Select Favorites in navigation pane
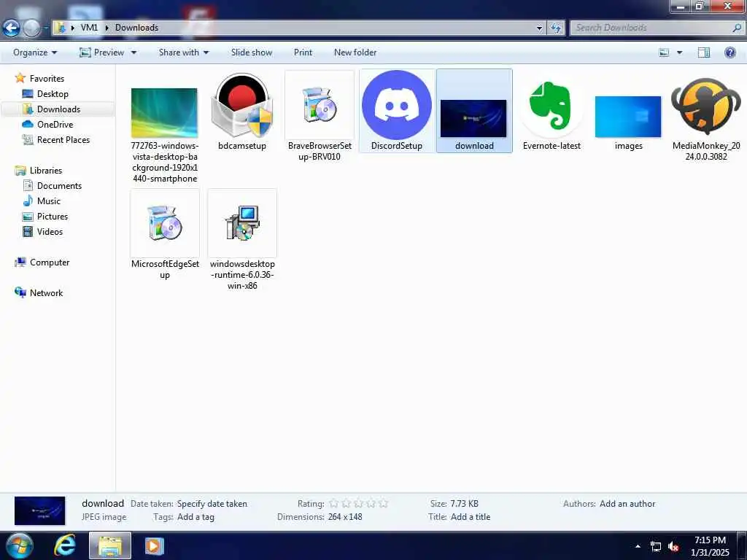Screen dimensions: 747x560 [x=40, y=79]
